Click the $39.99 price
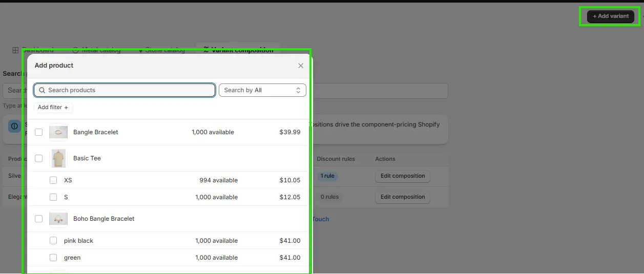The height and width of the screenshot is (274, 644). [290, 132]
